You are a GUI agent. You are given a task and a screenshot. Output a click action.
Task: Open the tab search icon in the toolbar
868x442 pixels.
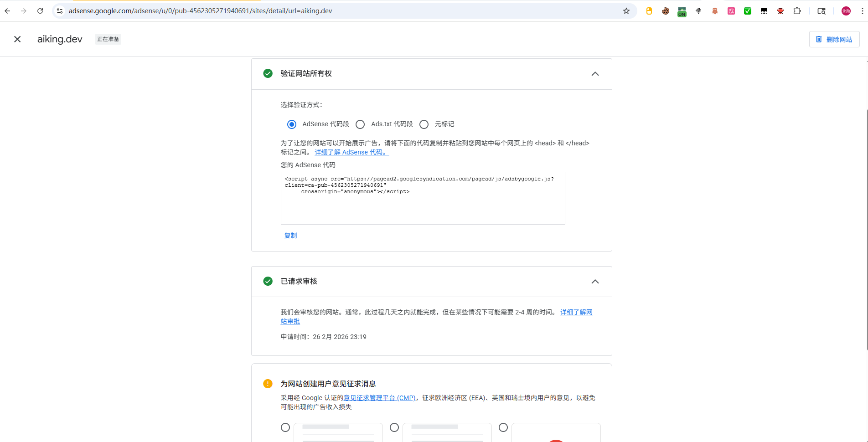[x=821, y=11]
